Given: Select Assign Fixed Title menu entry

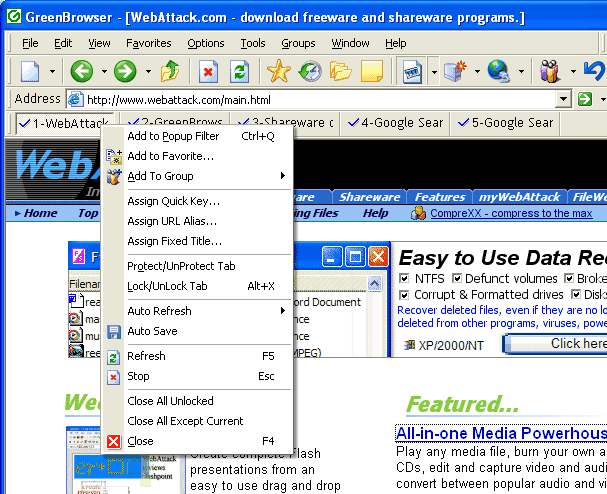Looking at the screenshot, I should pyautogui.click(x=197, y=241).
